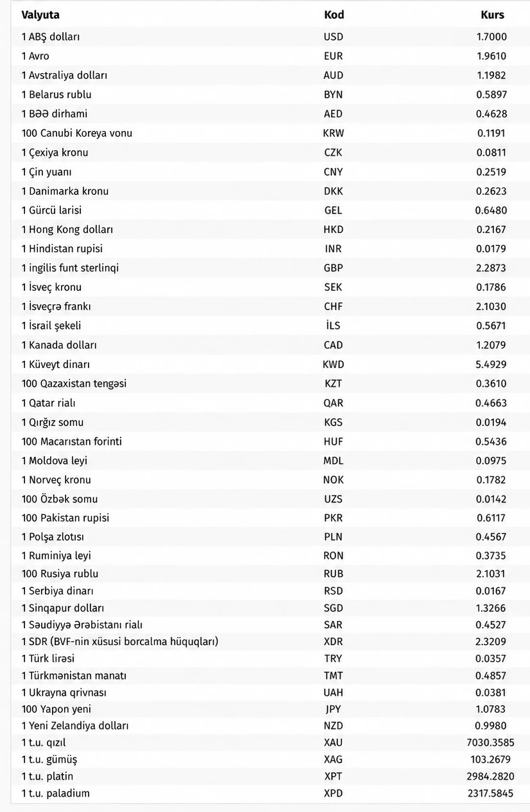Click the XAU rate 7030.3585
This screenshot has height=812, width=530.
pos(491,743)
